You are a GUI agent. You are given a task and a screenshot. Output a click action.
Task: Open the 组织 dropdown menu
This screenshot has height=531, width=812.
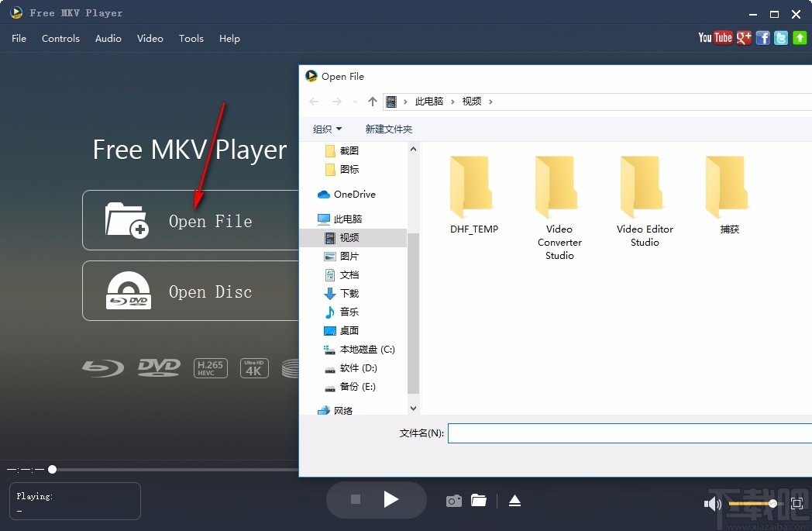pyautogui.click(x=327, y=129)
